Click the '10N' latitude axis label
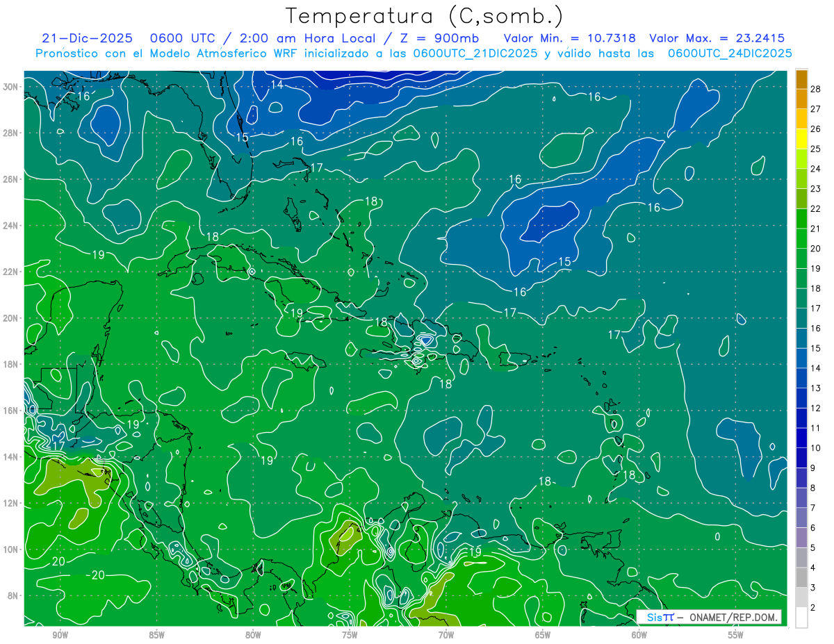The height and width of the screenshot is (644, 834). point(10,550)
